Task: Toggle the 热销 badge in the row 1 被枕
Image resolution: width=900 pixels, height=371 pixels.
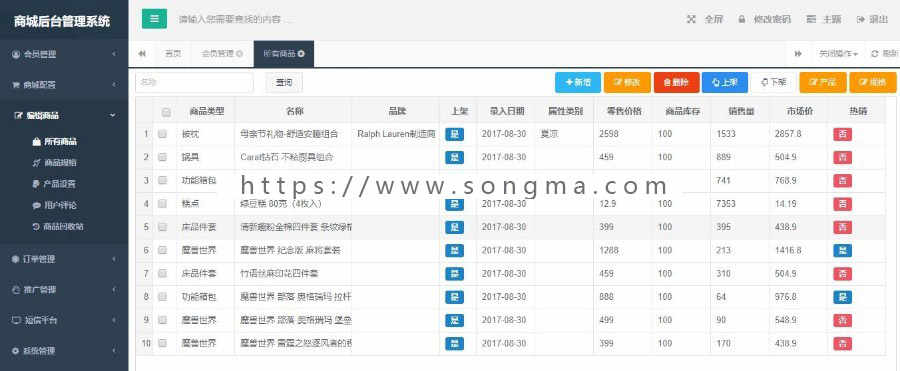Action: 842,134
